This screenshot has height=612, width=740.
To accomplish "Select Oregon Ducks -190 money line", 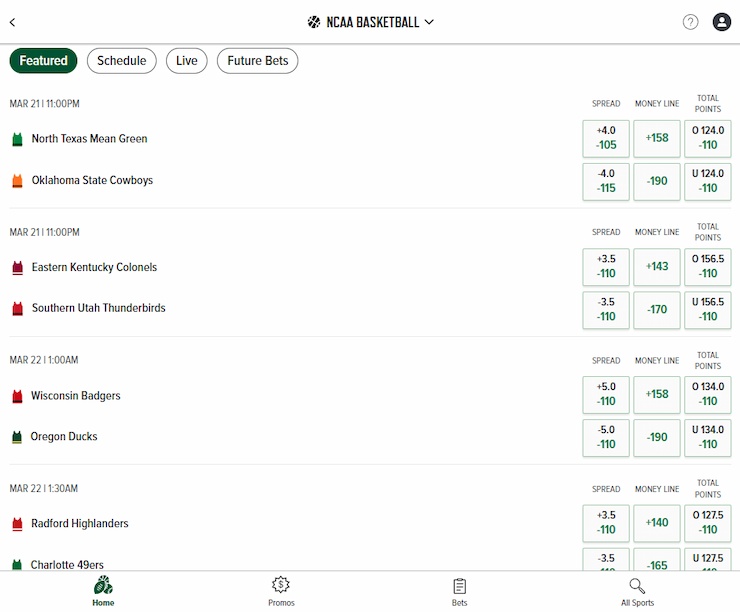I will [x=657, y=438].
